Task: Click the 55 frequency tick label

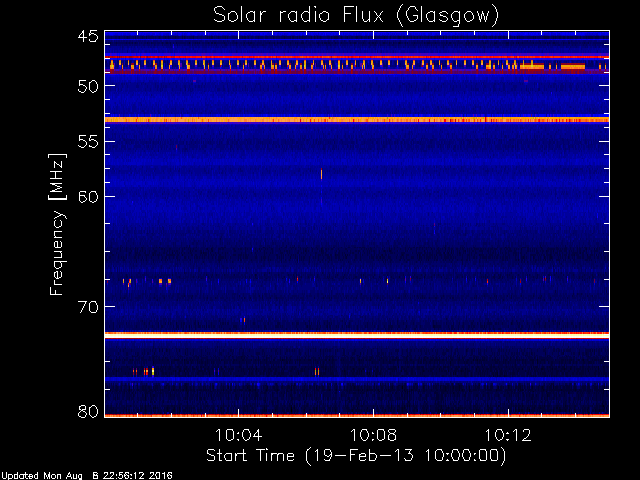Action: [88, 142]
